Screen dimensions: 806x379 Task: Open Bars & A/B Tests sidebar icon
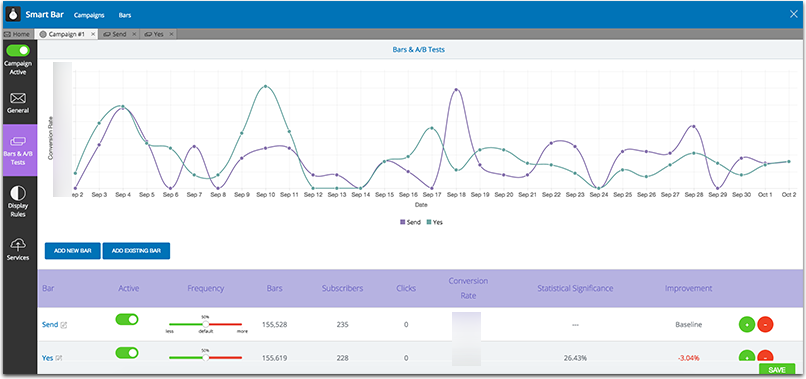point(18,140)
